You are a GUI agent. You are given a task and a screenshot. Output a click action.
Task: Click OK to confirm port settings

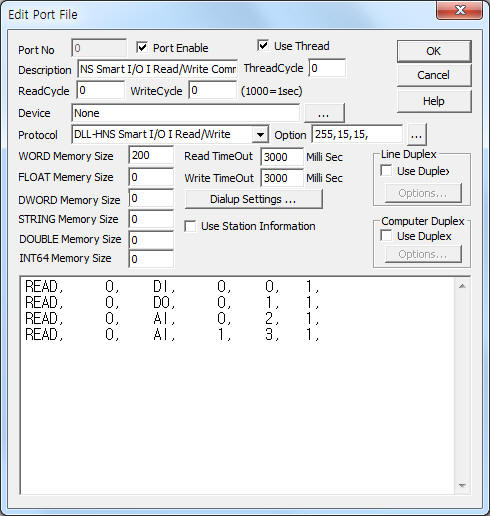point(434,51)
